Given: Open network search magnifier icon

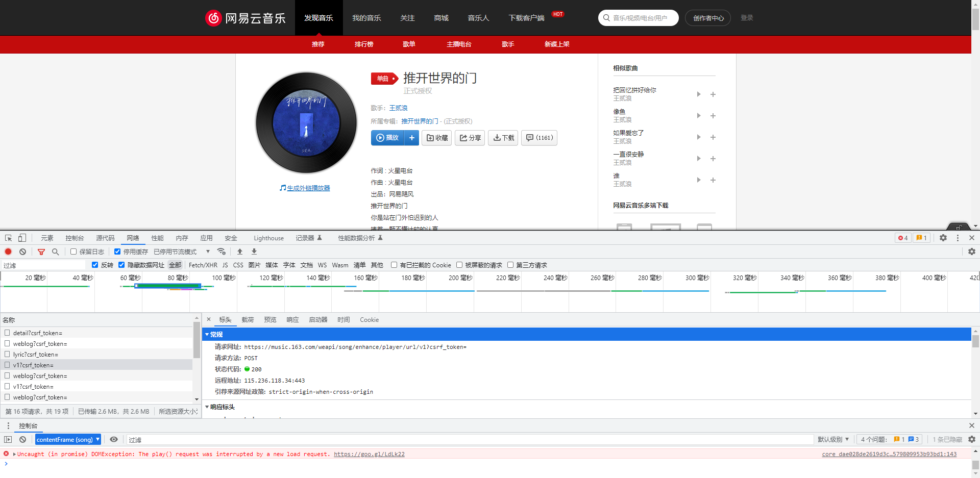Looking at the screenshot, I should [56, 251].
